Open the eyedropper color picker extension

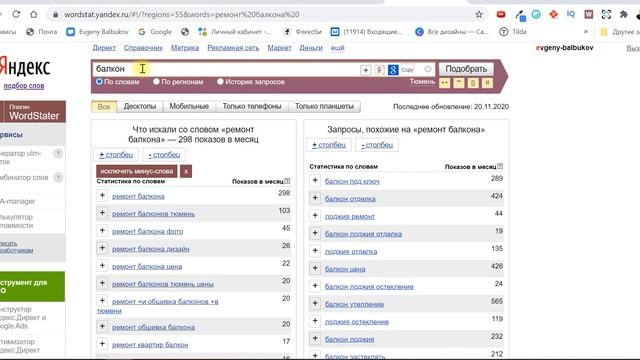point(520,15)
